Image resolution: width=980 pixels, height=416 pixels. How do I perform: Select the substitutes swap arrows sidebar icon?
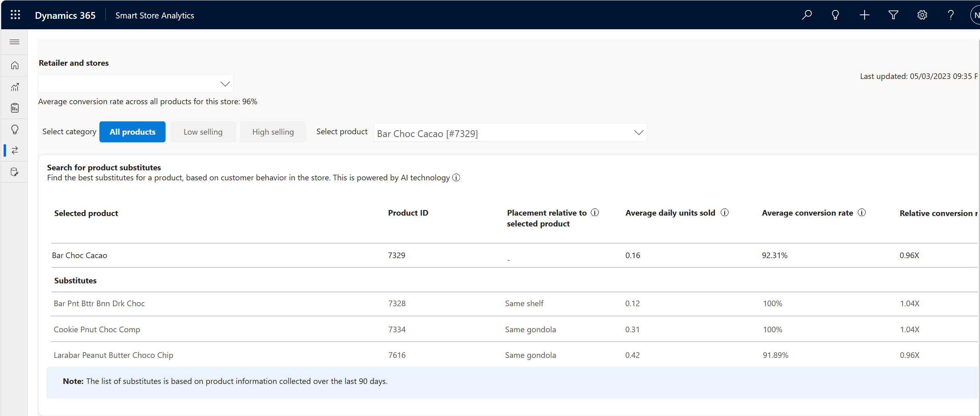15,150
